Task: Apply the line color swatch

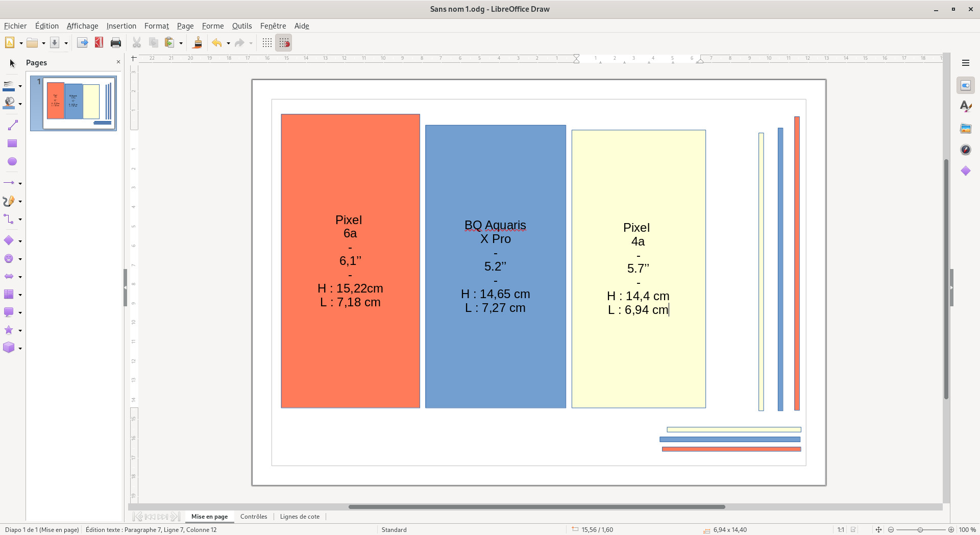Action: pyautogui.click(x=9, y=86)
